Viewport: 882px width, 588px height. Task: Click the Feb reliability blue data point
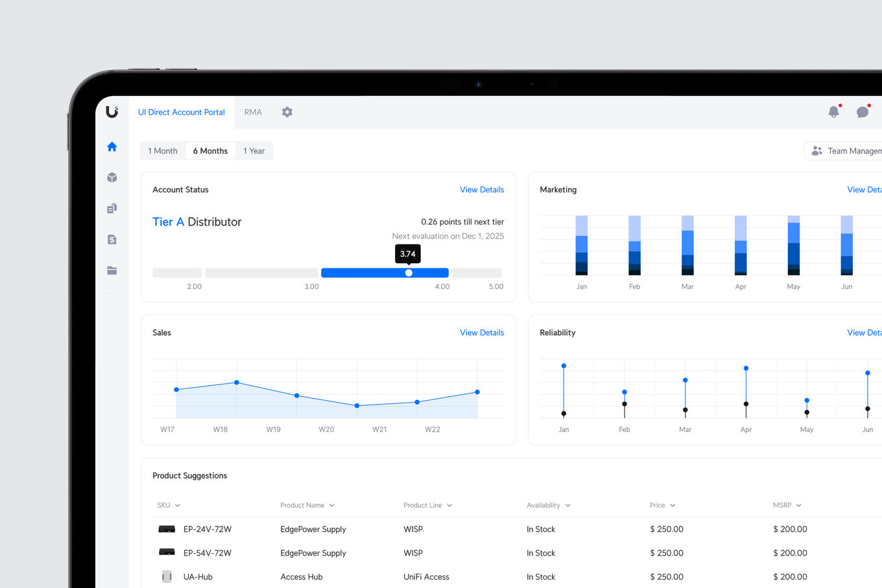625,392
